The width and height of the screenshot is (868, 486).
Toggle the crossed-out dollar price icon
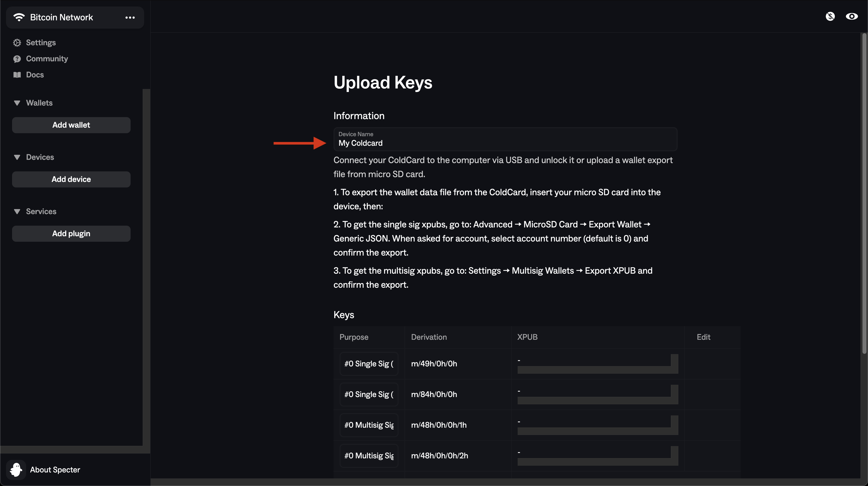click(x=830, y=16)
